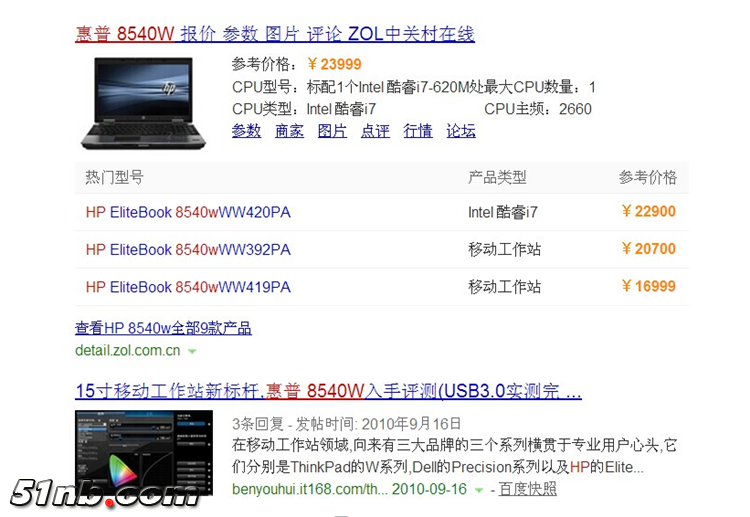This screenshot has height=517, width=750.
Task: Expand the dropdown arrow next to detail.zol.com.cn
Action: point(192,352)
